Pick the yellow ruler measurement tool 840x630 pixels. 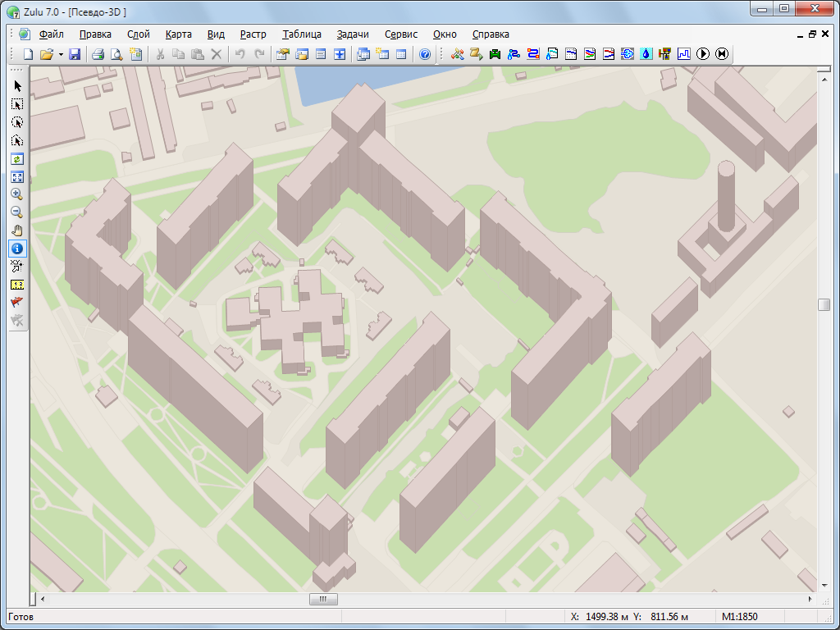(17, 284)
